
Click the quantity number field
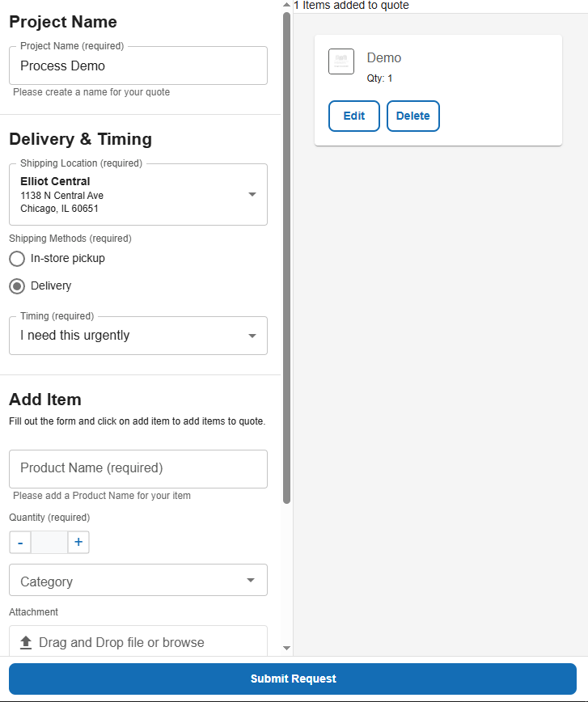coord(49,542)
